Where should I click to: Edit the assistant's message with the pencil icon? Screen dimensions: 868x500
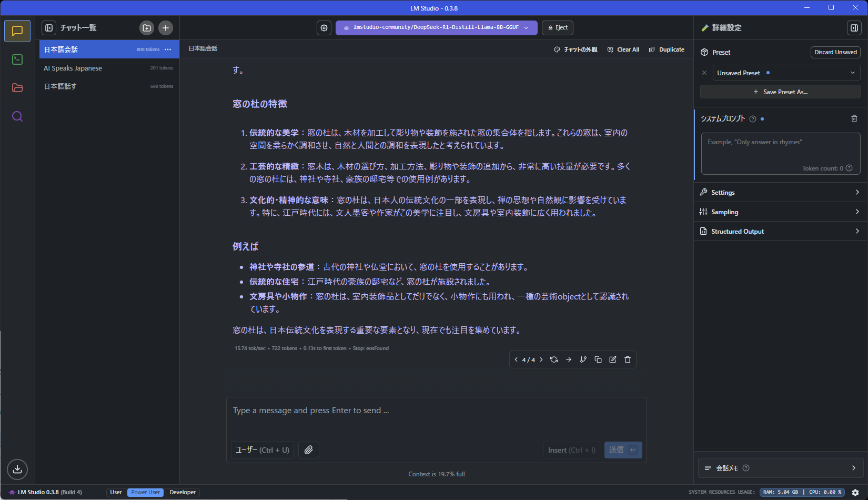(x=612, y=359)
